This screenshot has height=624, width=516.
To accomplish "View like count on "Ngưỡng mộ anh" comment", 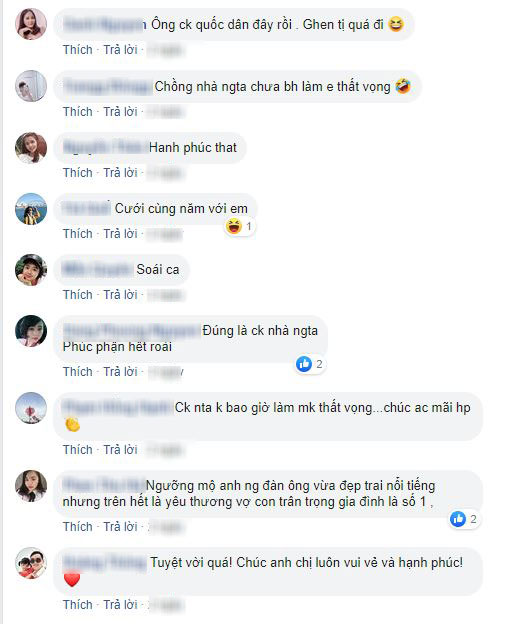I will [463, 519].
